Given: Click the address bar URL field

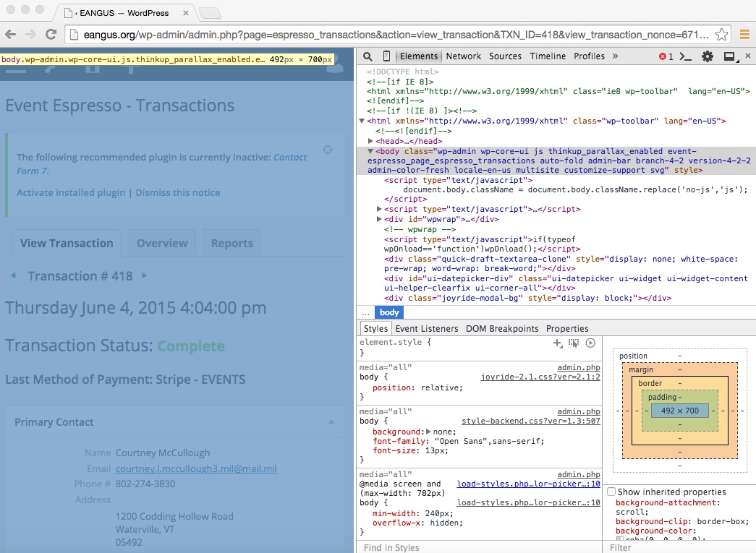Looking at the screenshot, I should [x=396, y=35].
